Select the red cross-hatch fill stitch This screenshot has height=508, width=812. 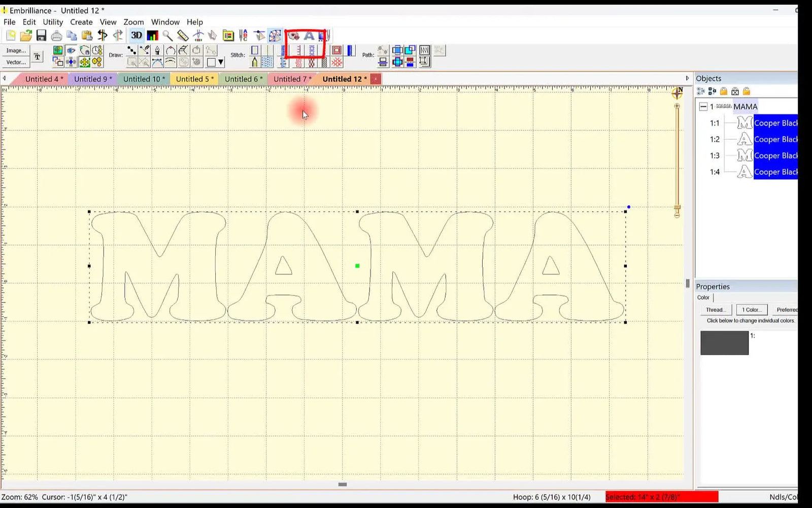(x=336, y=62)
